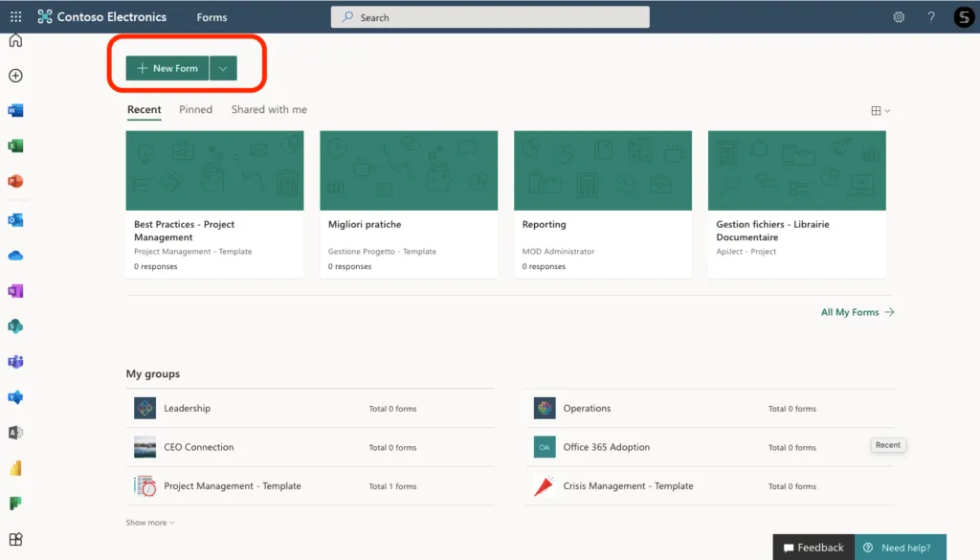Image resolution: width=980 pixels, height=560 pixels.
Task: Click the Office 365 Adoption group icon
Action: 545,447
